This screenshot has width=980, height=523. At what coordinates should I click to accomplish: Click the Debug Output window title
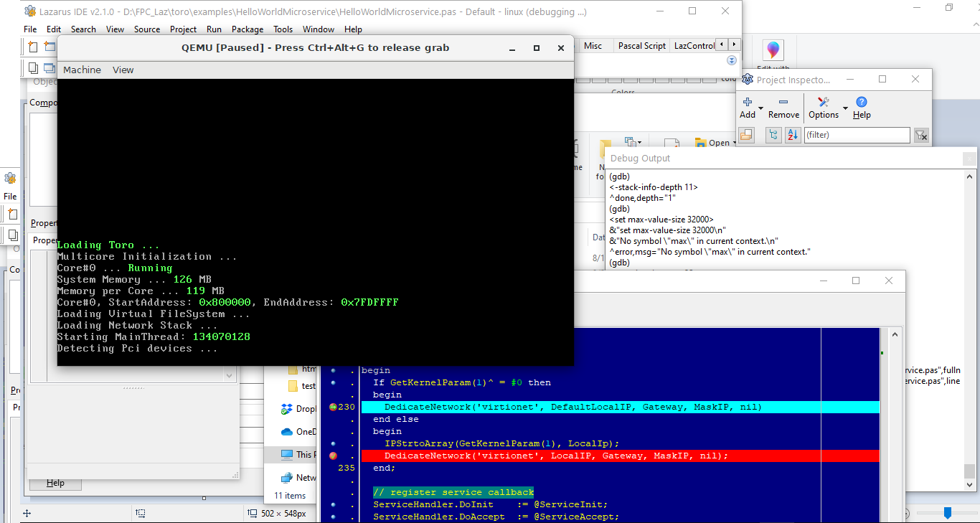point(641,159)
